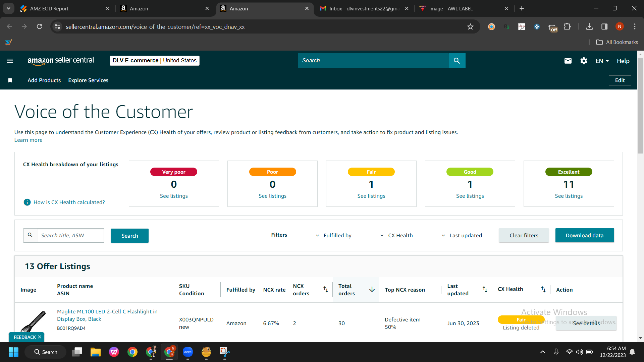Screen dimensions: 644x362
Task: Open the browser Extensions puzzle icon
Action: click(x=567, y=26)
